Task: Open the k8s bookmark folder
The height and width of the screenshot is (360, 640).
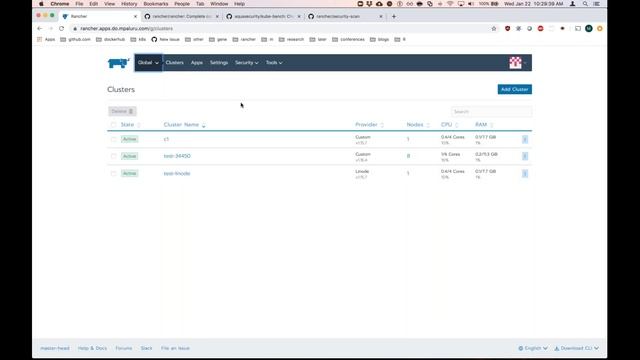Action: pos(138,40)
